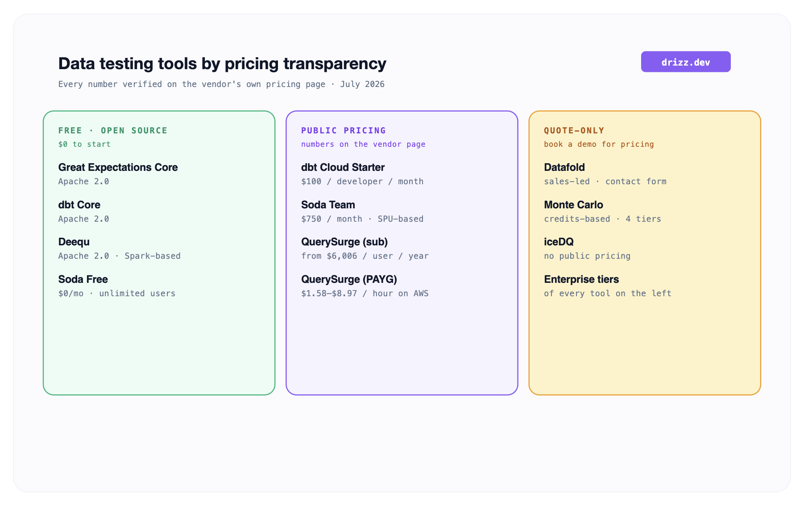Click the Monte Carlo entry
This screenshot has width=812, height=505.
pos(603,211)
